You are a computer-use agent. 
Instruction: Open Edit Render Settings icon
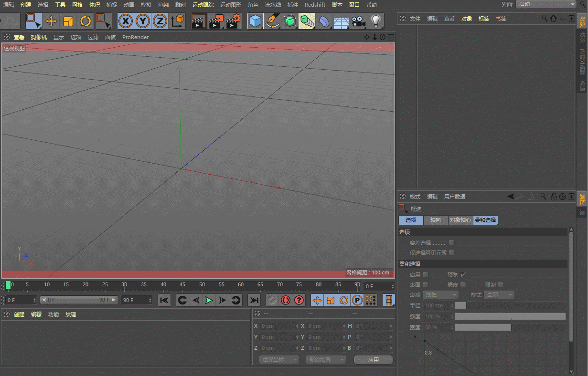234,21
